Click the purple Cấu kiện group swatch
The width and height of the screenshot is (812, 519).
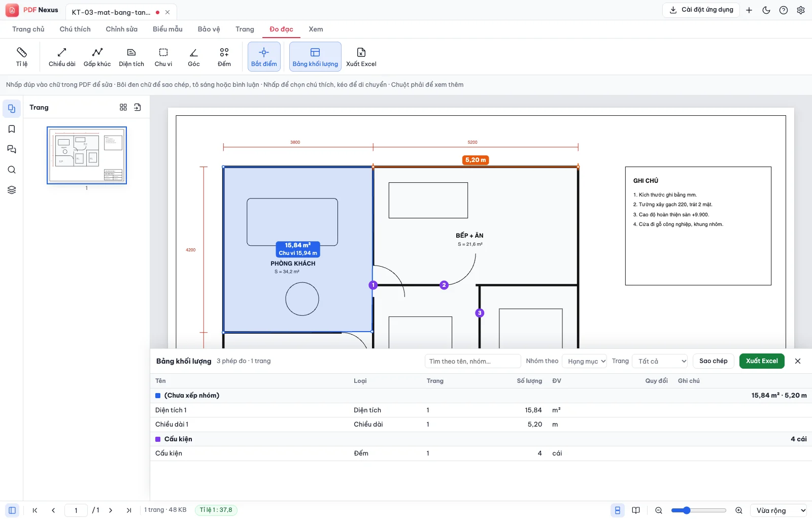point(158,439)
